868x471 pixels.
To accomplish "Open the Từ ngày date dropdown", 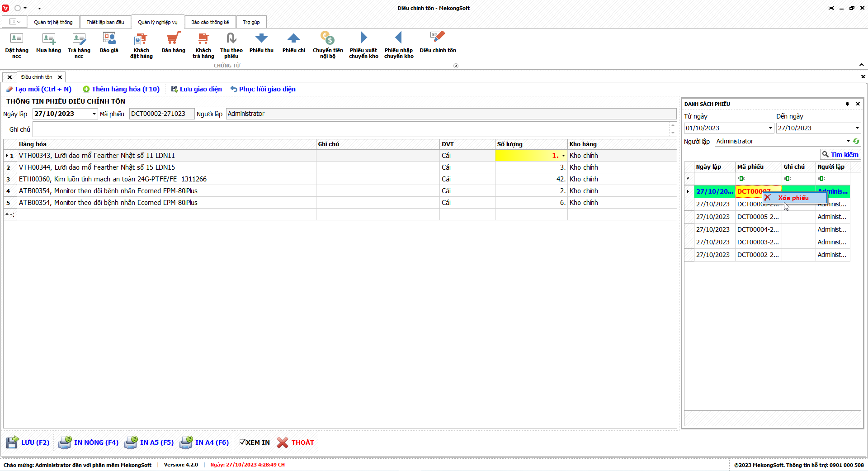I will [770, 128].
